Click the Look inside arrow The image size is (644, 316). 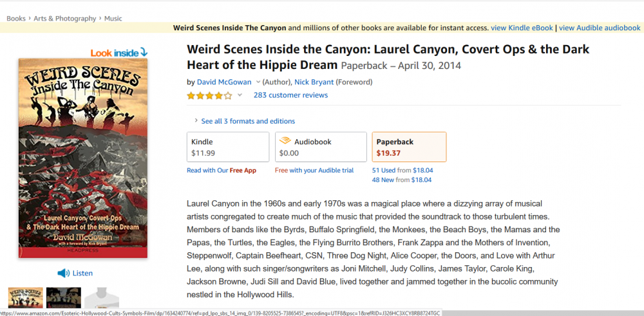click(x=144, y=52)
